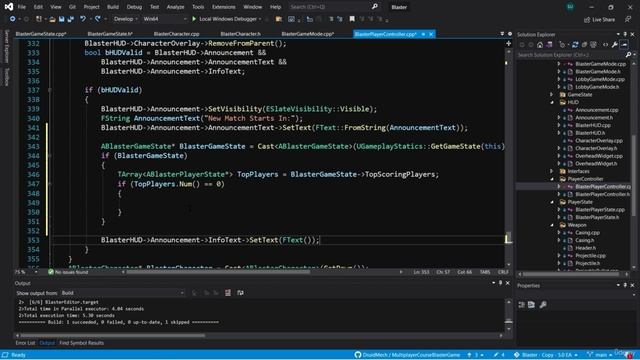Open the editor zoom percent dropdown
640x360 pixels.
click(x=27, y=272)
